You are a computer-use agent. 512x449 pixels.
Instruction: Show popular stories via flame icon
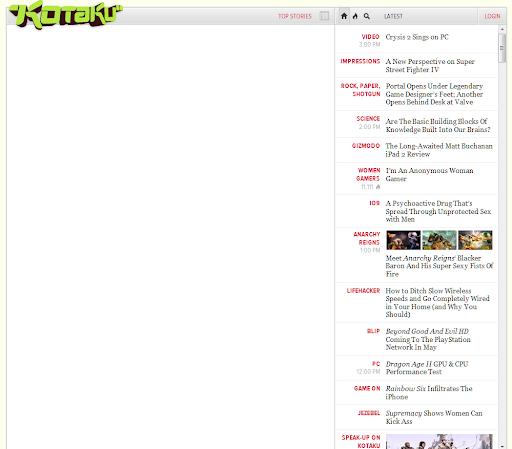[x=355, y=16]
